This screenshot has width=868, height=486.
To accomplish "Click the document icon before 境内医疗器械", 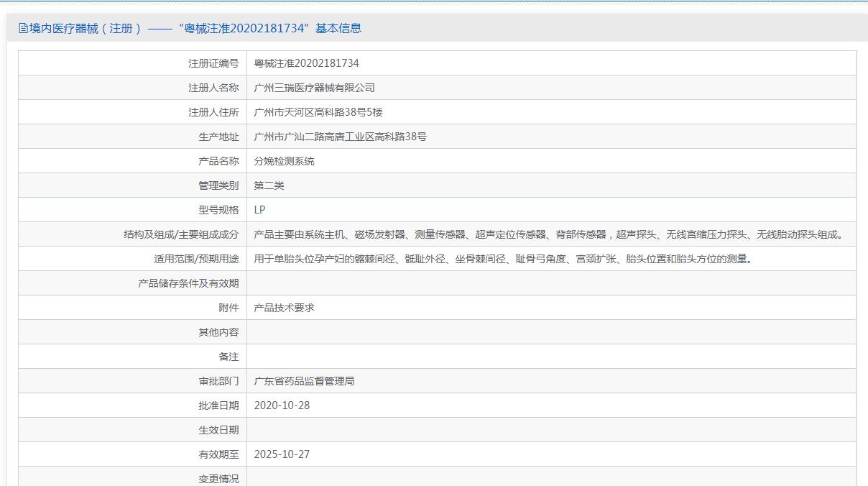I will pyautogui.click(x=23, y=29).
